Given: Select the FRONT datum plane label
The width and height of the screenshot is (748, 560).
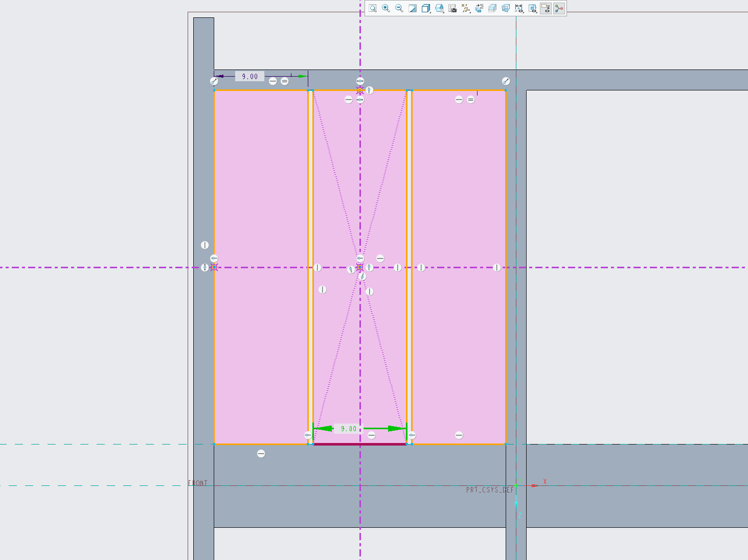Looking at the screenshot, I should coord(198,483).
